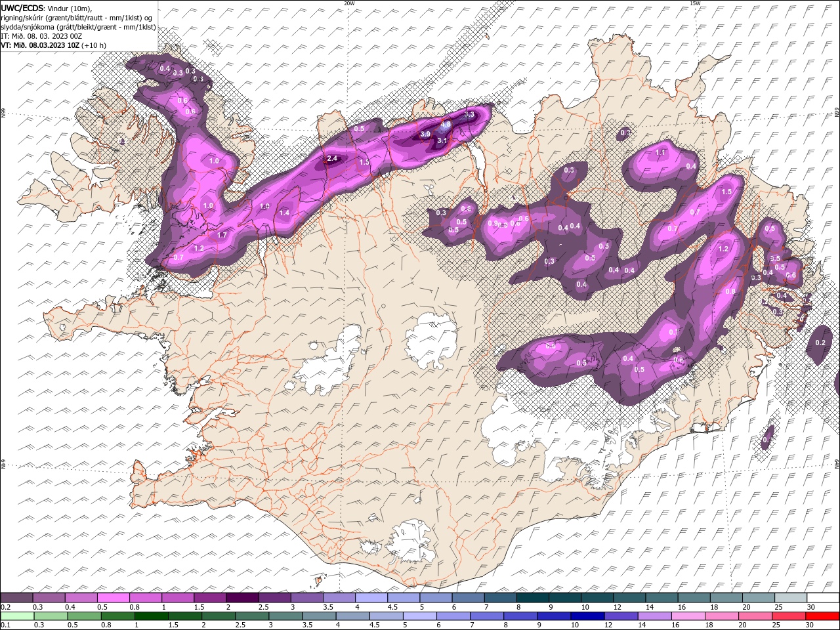
Task: Click the 1.1 precipitation value on the map
Action: 661,152
